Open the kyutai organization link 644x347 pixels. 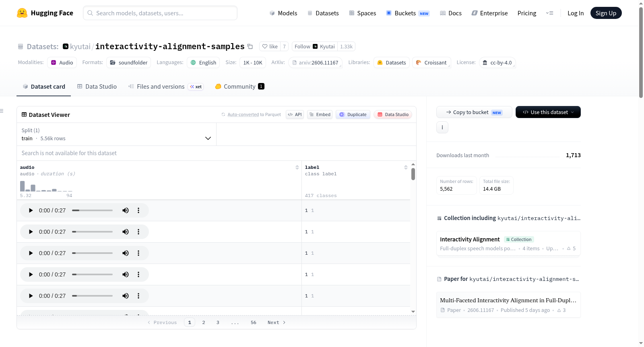[80, 46]
